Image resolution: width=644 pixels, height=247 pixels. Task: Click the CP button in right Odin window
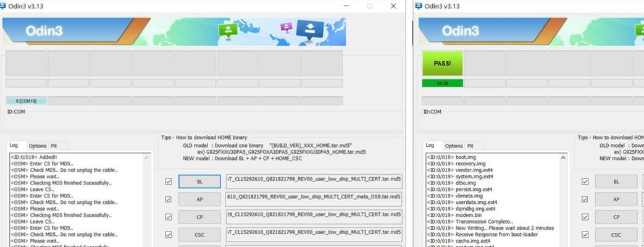click(616, 217)
